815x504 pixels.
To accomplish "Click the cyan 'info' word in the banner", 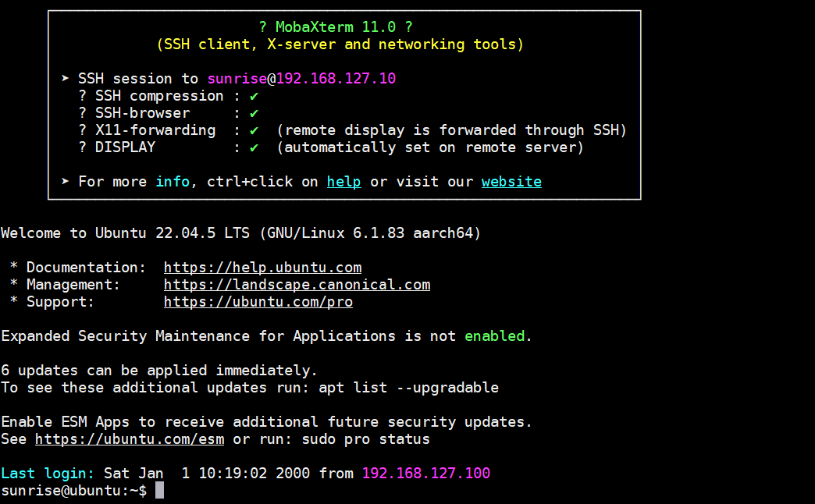I will (172, 182).
